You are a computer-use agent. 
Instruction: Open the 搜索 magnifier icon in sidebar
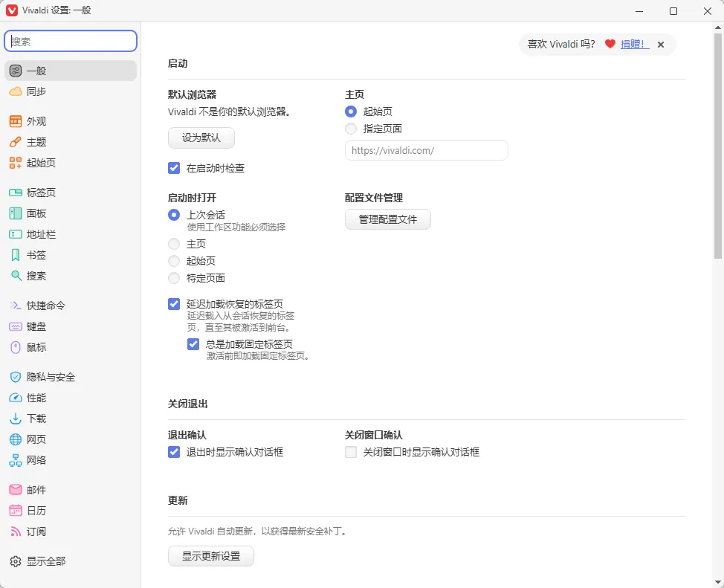pos(16,276)
